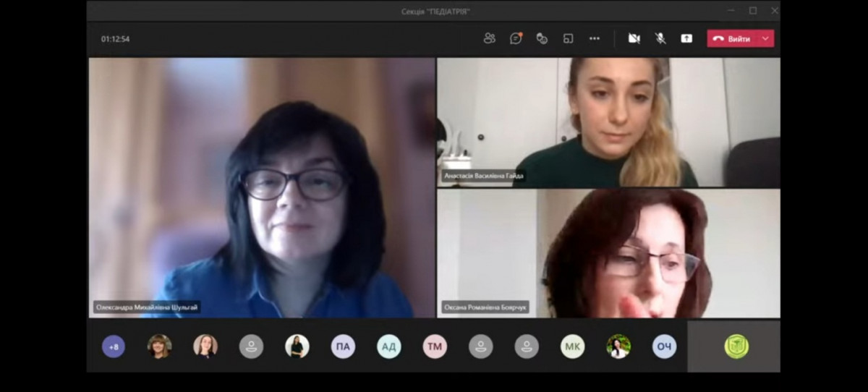
Task: Toggle the camera on
Action: (634, 38)
